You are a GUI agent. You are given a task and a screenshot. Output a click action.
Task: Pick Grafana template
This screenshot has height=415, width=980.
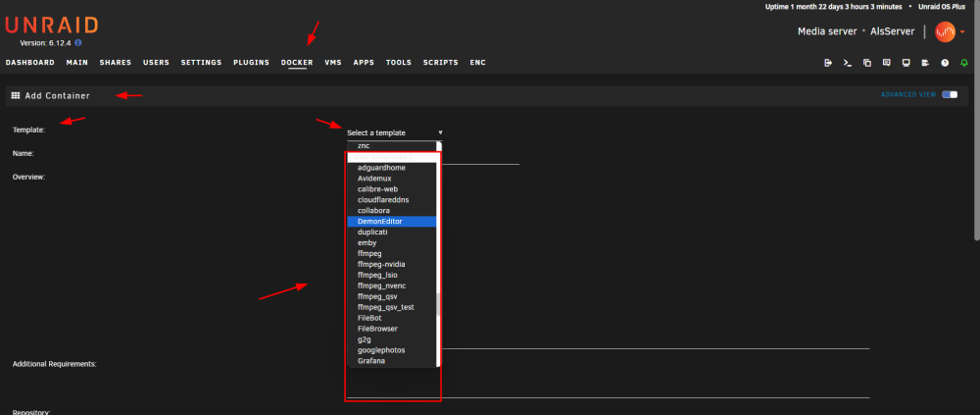(392, 361)
